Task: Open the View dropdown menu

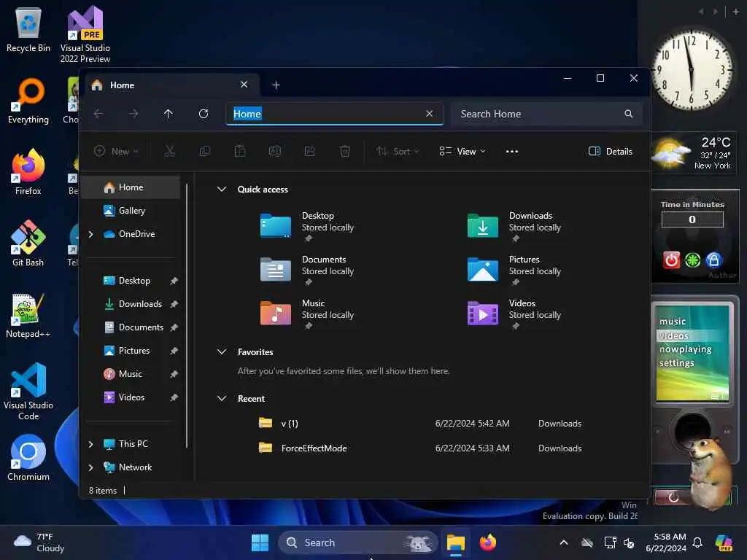Action: click(462, 152)
